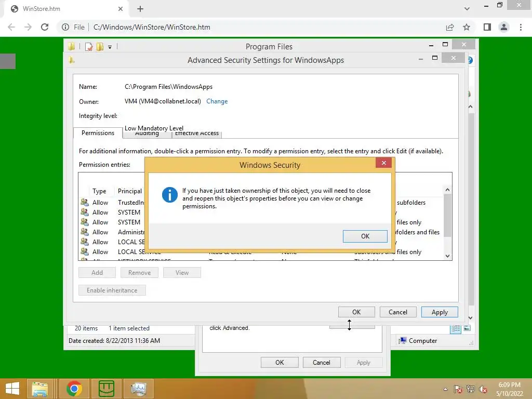Open the browser side panel icon
532x399 pixels.
[487, 27]
